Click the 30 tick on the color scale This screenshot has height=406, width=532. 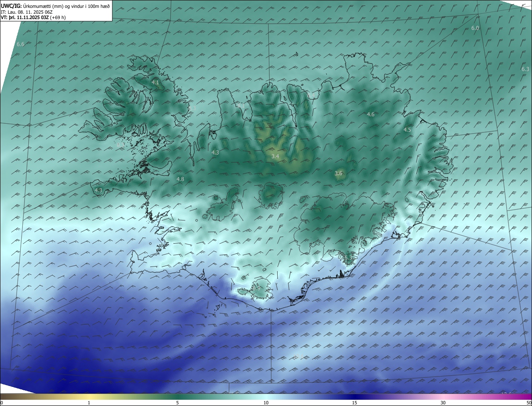coord(443,403)
